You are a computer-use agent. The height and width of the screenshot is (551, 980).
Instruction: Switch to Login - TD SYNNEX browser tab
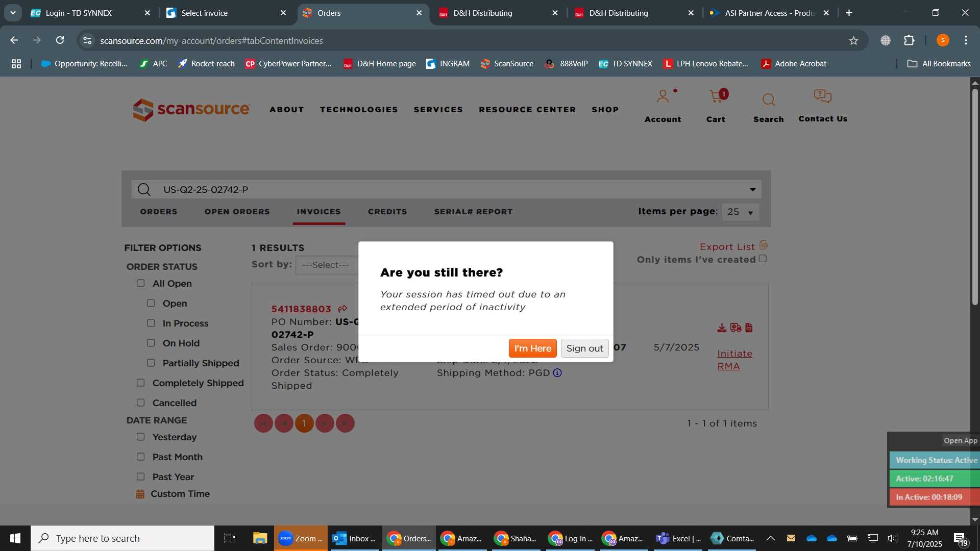90,13
